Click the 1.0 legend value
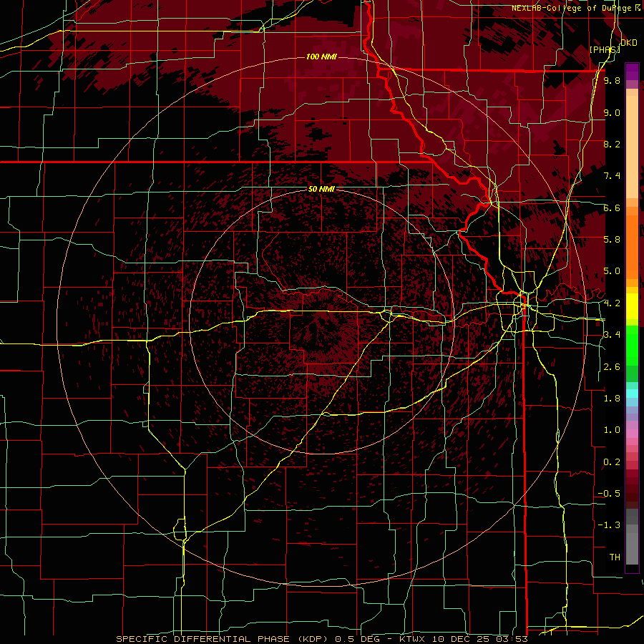The image size is (644, 644). (x=612, y=430)
